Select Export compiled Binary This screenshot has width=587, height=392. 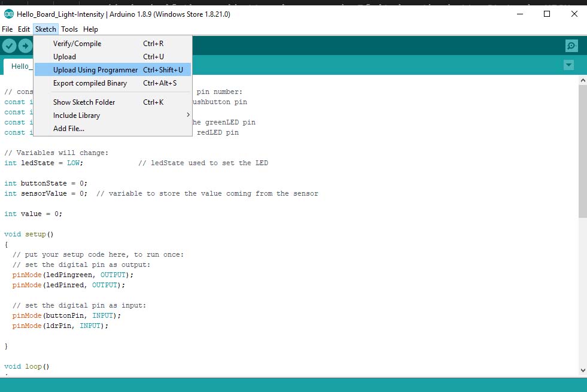(112, 83)
